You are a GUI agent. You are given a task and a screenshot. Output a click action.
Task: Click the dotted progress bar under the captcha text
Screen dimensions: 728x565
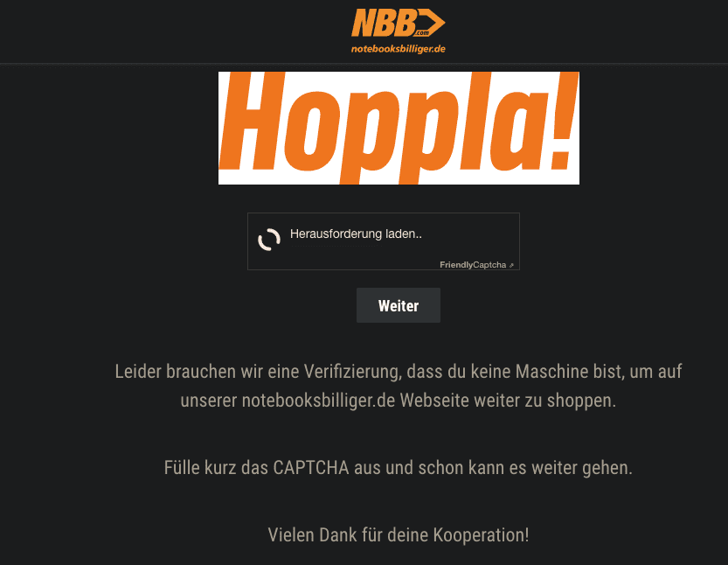(x=336, y=246)
